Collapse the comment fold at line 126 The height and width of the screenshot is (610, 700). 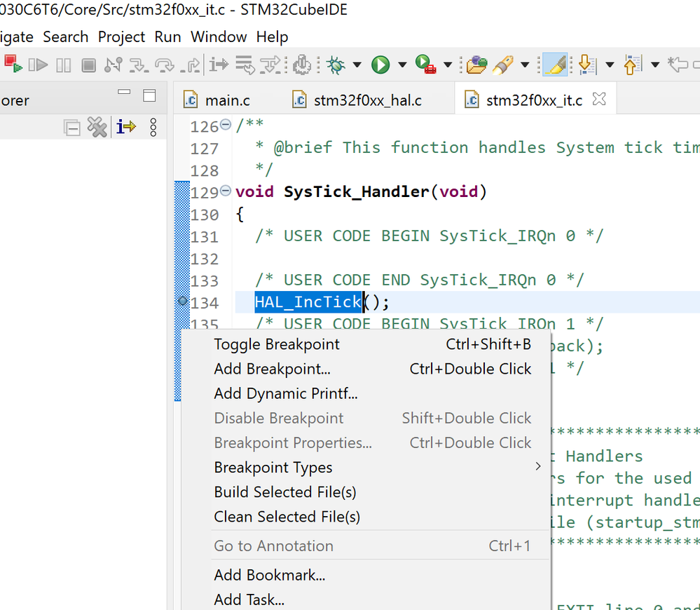pos(226,125)
